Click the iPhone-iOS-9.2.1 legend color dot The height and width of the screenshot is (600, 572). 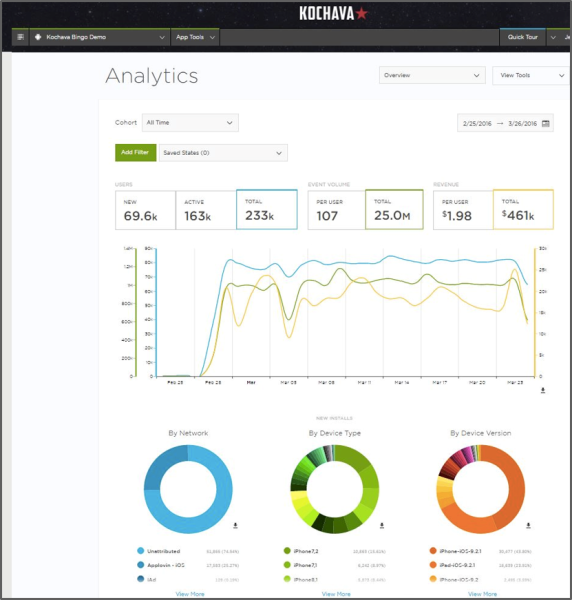coord(433,551)
